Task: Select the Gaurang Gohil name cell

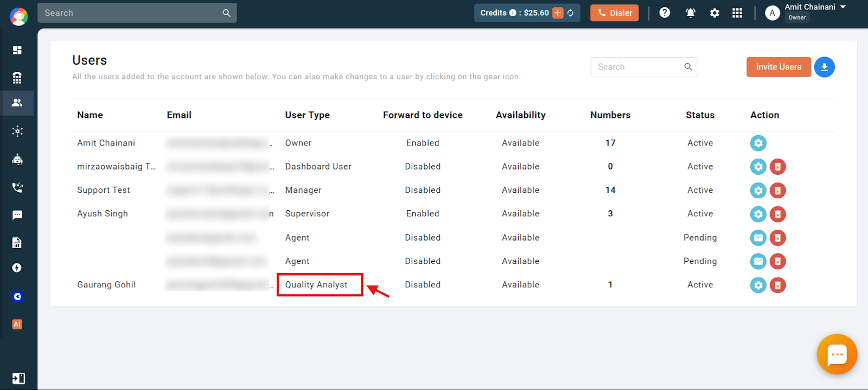Action: tap(106, 285)
